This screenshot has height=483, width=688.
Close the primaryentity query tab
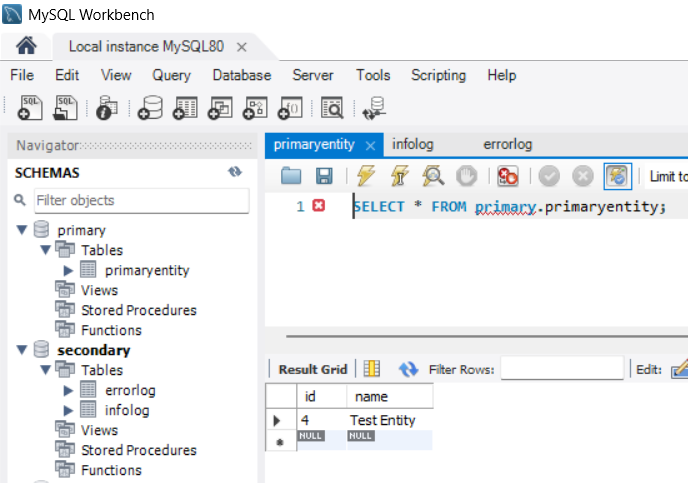click(x=370, y=145)
